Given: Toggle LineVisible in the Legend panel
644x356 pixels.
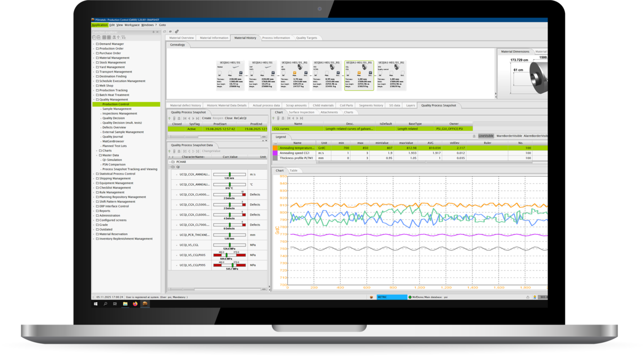Looking at the screenshot, I should 486,135.
